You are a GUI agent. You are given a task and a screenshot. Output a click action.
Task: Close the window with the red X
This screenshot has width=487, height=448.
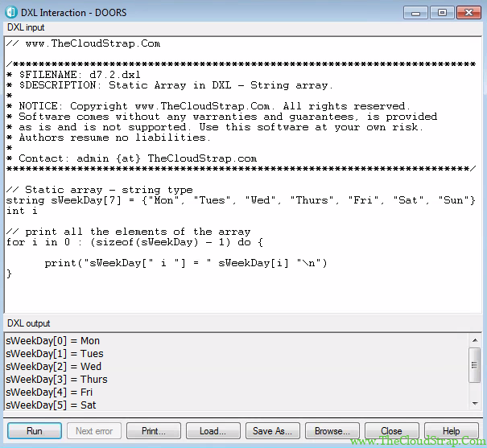pos(468,13)
